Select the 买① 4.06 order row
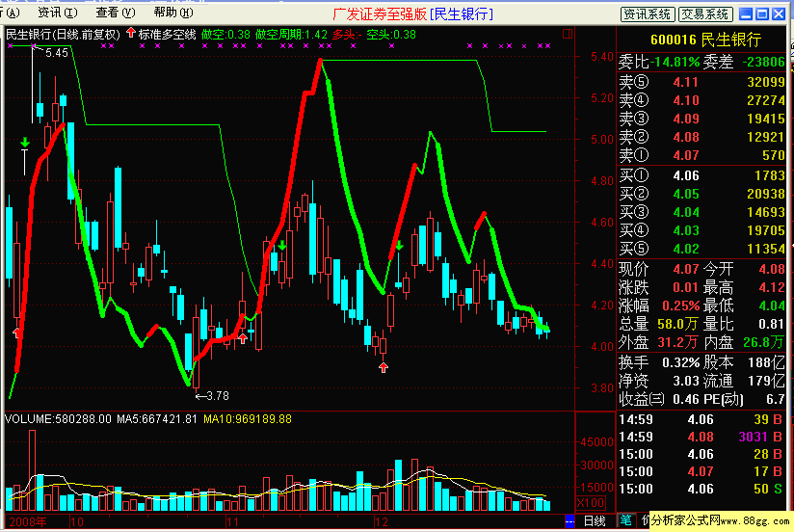The width and height of the screenshot is (794, 532). coord(701,175)
